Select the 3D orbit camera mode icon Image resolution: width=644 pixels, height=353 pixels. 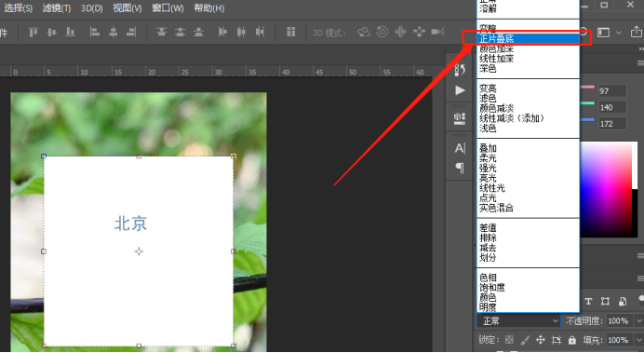(x=364, y=32)
